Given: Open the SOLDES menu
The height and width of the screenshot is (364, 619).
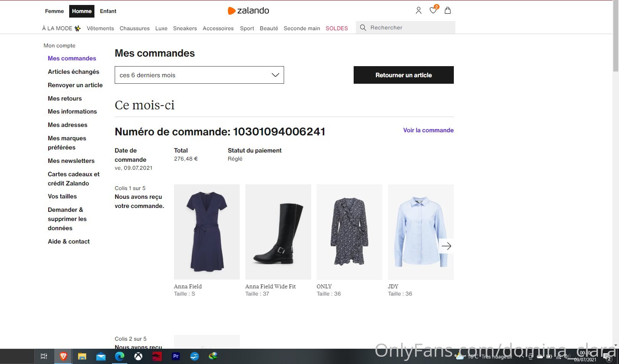Looking at the screenshot, I should click(337, 28).
